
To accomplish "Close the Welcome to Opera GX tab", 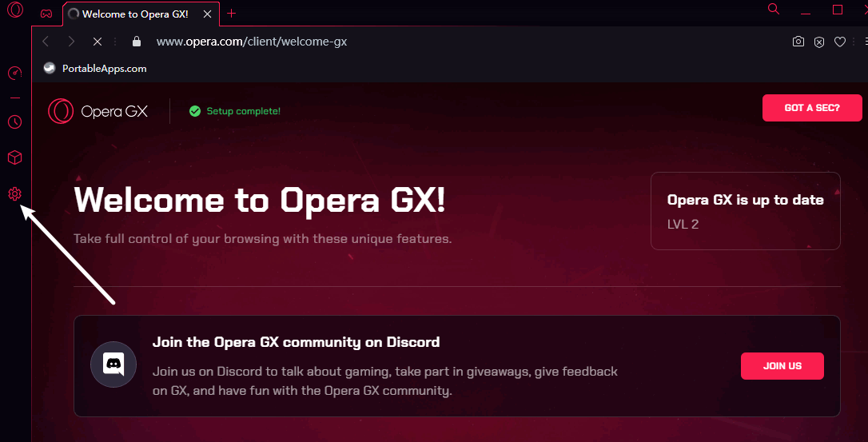I will pos(207,14).
